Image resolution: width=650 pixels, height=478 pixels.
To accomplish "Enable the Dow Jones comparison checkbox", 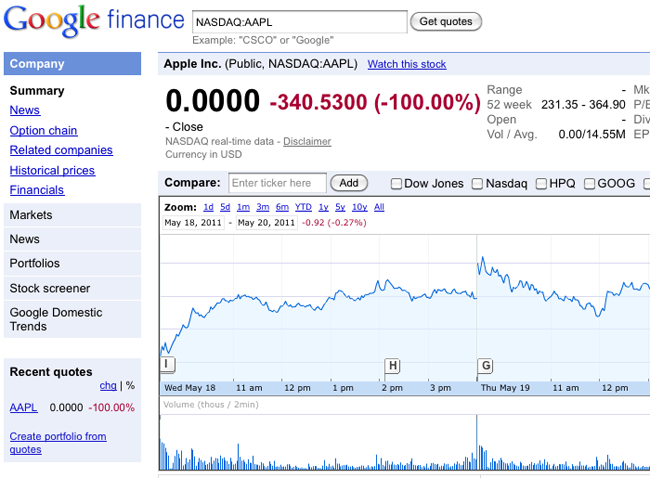I will tap(397, 184).
